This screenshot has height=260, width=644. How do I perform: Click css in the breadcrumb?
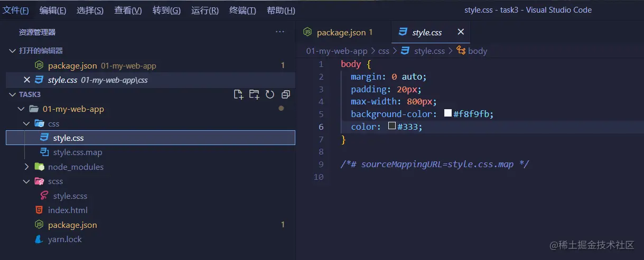click(384, 51)
